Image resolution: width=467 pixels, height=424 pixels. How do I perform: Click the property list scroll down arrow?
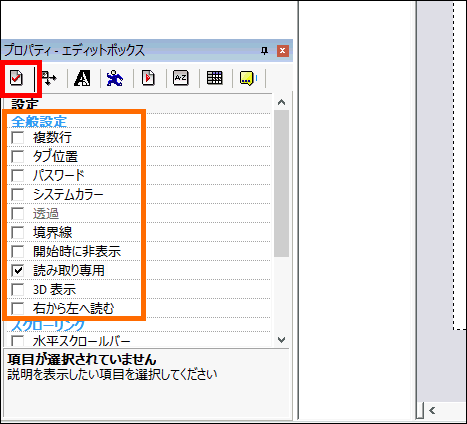[x=282, y=340]
